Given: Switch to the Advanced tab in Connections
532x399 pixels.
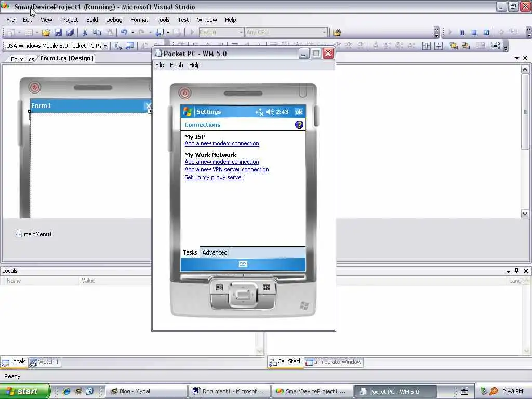Looking at the screenshot, I should point(215,252).
